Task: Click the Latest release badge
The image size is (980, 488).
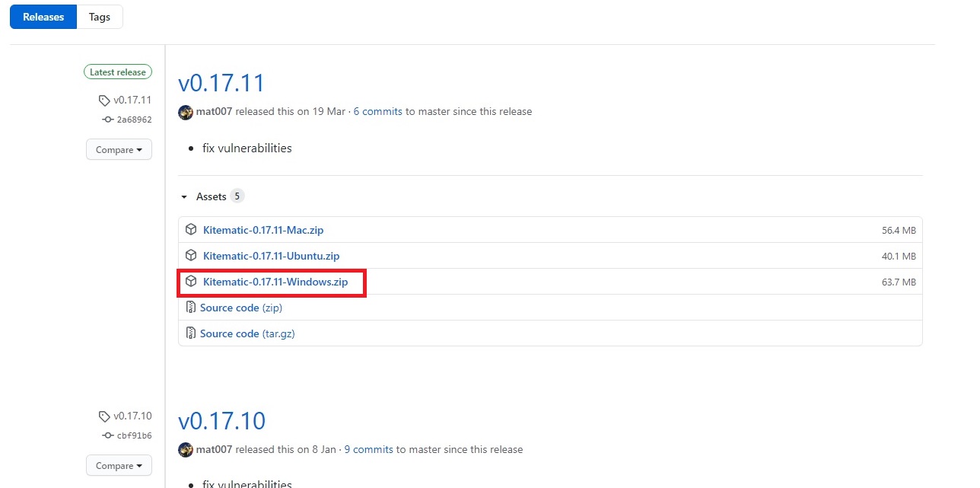Action: pos(118,72)
